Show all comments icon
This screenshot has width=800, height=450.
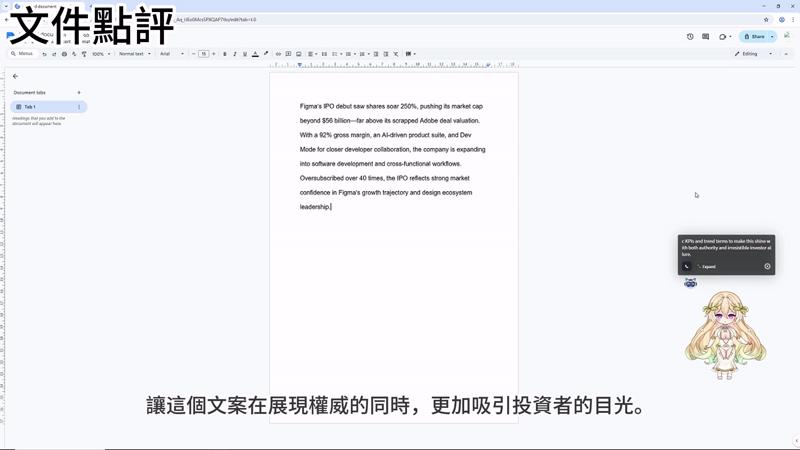[x=706, y=37]
